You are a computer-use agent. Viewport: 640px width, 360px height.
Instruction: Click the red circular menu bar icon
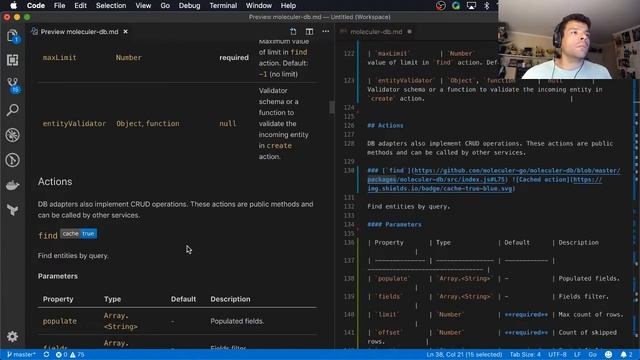pos(440,6)
